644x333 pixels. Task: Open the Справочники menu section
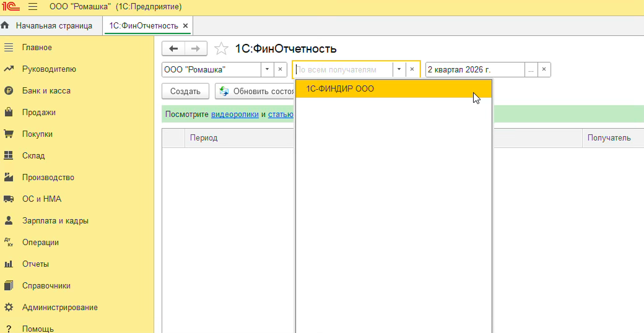pos(46,285)
